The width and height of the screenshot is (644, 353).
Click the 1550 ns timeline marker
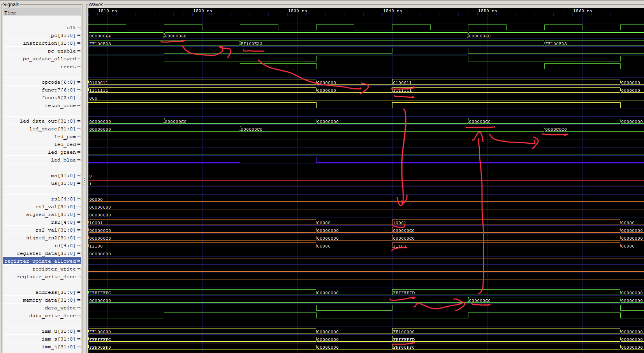pyautogui.click(x=487, y=11)
